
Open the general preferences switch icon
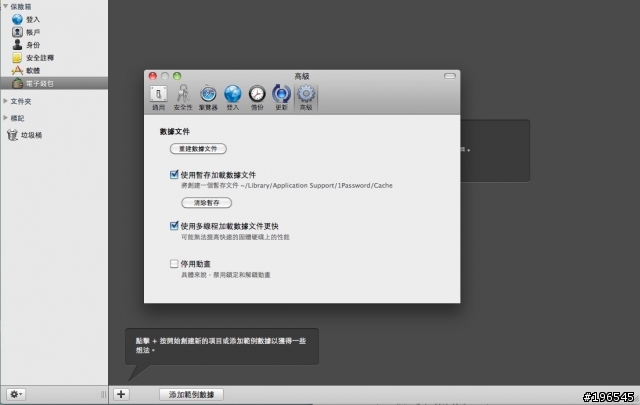(158, 98)
